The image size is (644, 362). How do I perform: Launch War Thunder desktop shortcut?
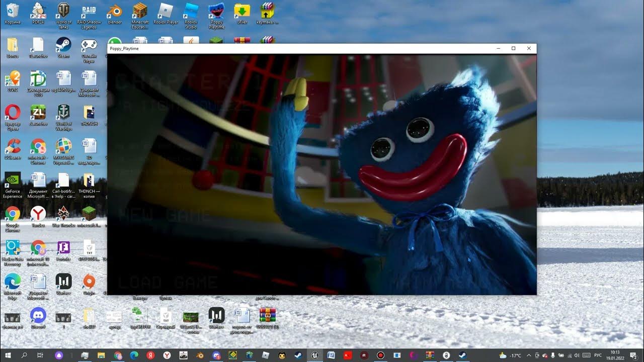[64, 217]
